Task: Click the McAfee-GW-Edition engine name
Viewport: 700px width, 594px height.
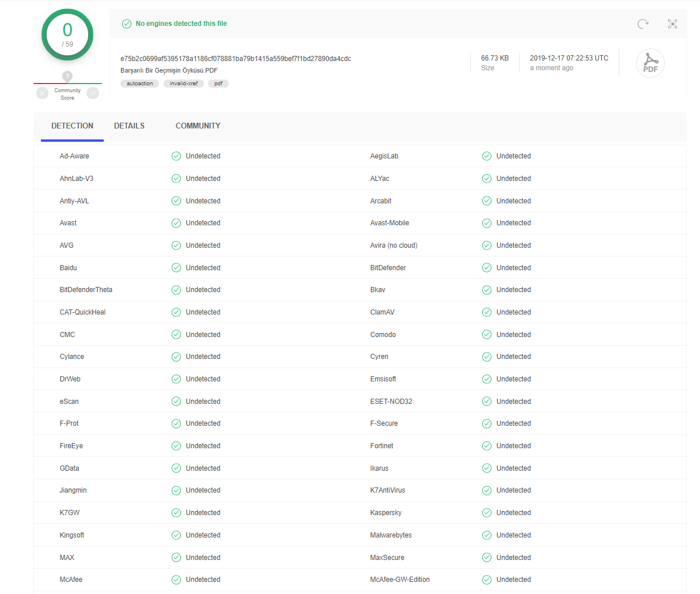Action: (x=400, y=580)
